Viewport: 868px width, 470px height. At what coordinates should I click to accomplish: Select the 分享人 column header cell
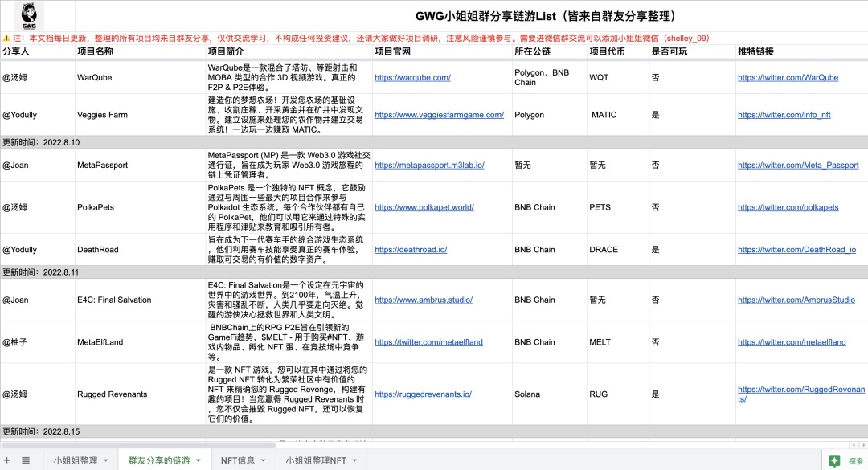coord(38,51)
